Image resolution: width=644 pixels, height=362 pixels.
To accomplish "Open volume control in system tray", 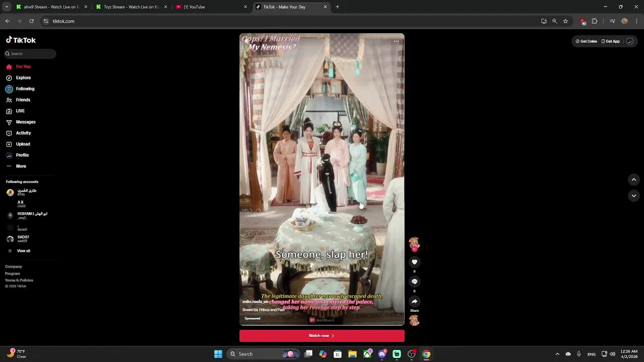I will pyautogui.click(x=612, y=354).
